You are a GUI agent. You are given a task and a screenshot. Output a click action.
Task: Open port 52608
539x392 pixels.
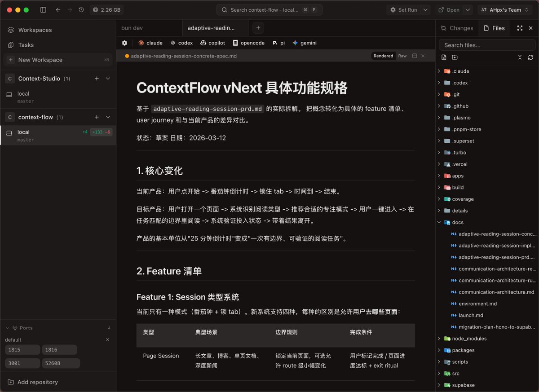click(61, 363)
